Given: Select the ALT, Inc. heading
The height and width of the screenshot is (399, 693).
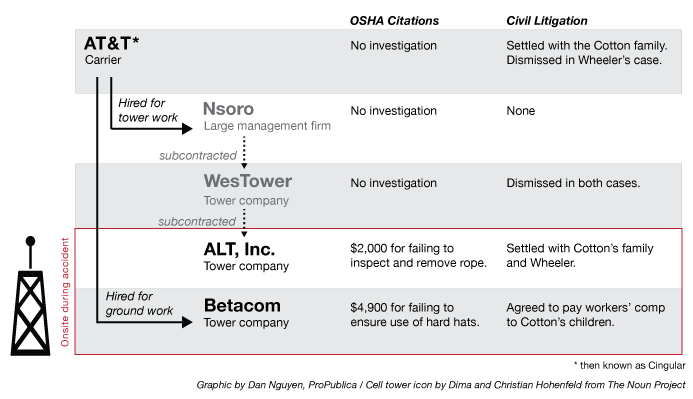Looking at the screenshot, I should 239,249.
